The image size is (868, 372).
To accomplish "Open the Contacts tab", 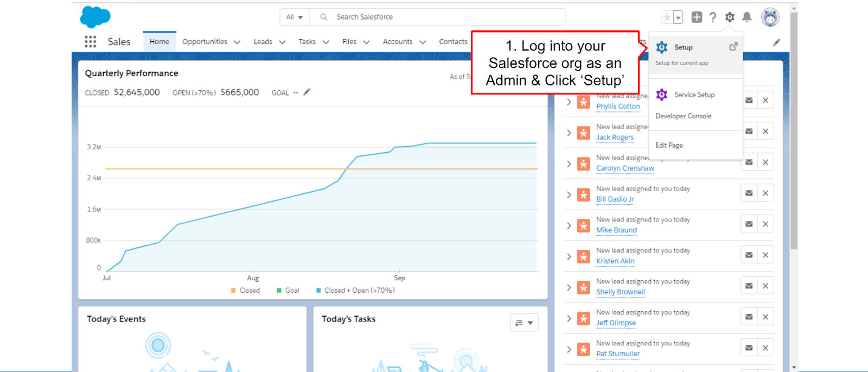I will [453, 42].
